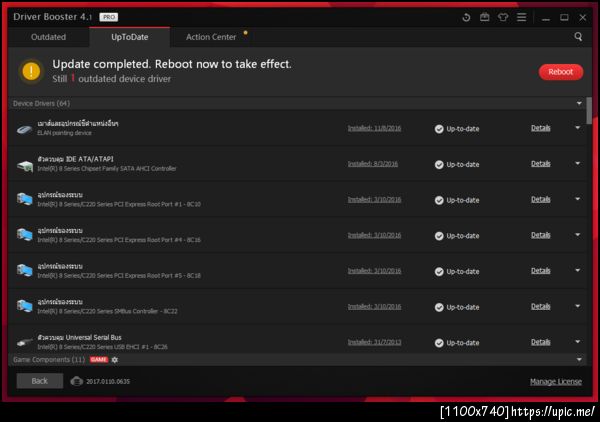Click the driver list vertical scrollbar thumb
Screen dimensions: 600x422
coord(589,111)
